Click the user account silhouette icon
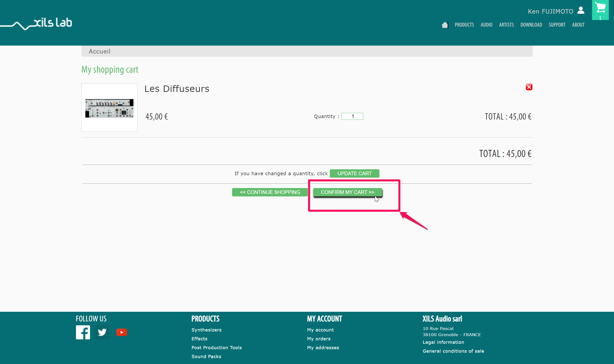Viewport: 614px width, 364px height. point(581,10)
